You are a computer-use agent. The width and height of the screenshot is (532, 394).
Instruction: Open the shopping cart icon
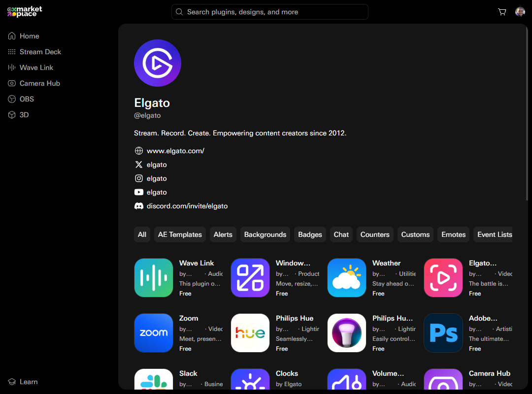[x=502, y=12]
